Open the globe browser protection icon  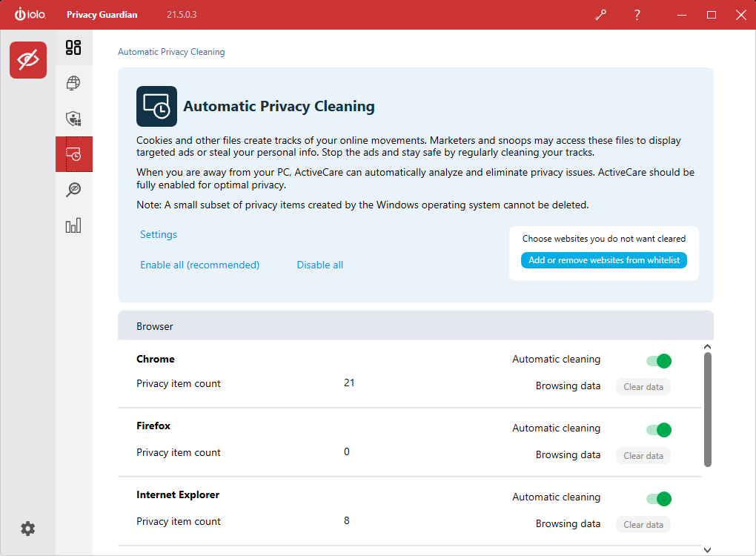tap(73, 83)
